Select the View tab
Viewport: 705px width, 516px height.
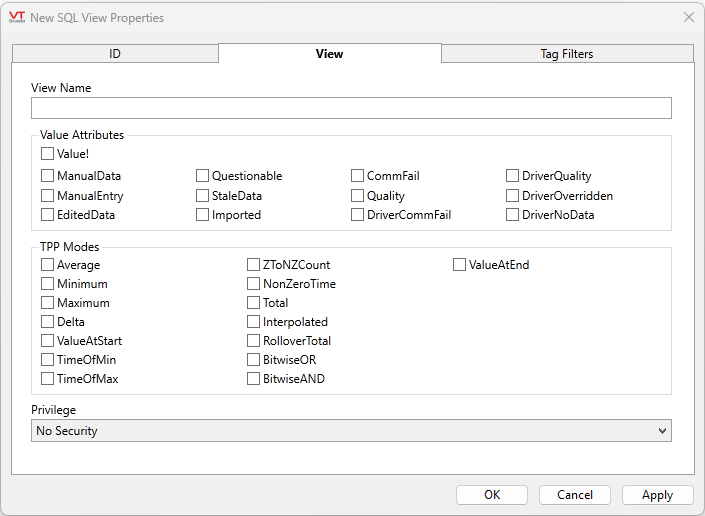pos(329,54)
